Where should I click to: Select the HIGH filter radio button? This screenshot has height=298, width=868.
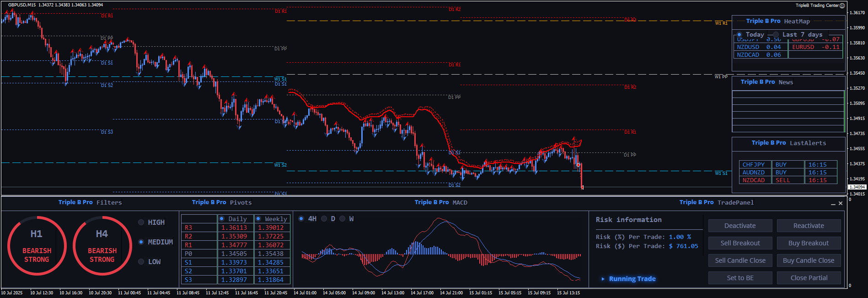tap(141, 222)
